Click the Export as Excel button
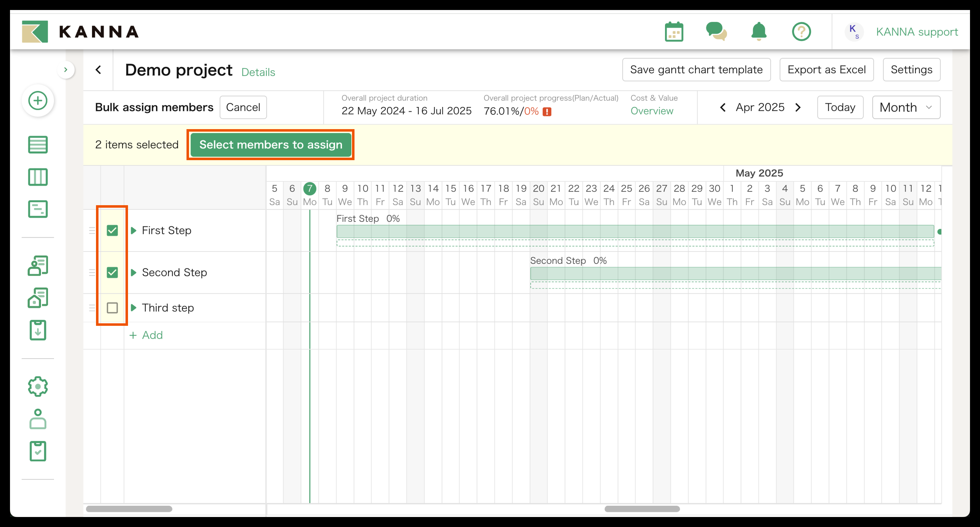Screen dimensions: 980x527 tap(826, 69)
